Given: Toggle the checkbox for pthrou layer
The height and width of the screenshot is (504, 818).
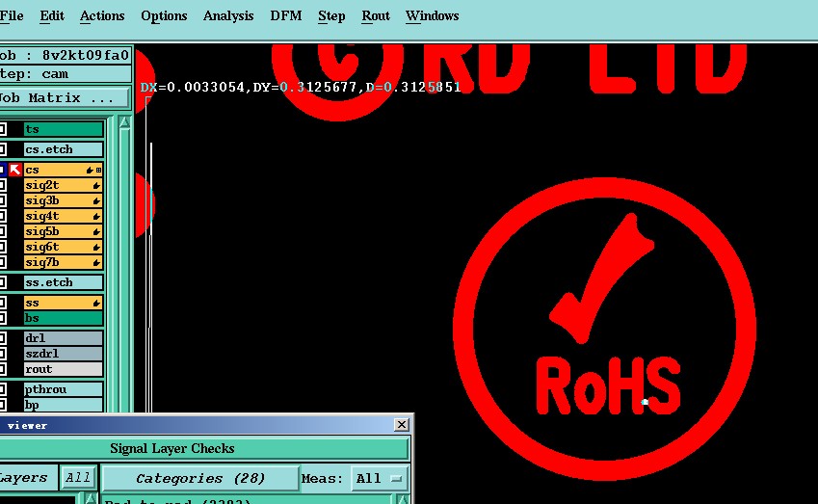Looking at the screenshot, I should [3, 389].
